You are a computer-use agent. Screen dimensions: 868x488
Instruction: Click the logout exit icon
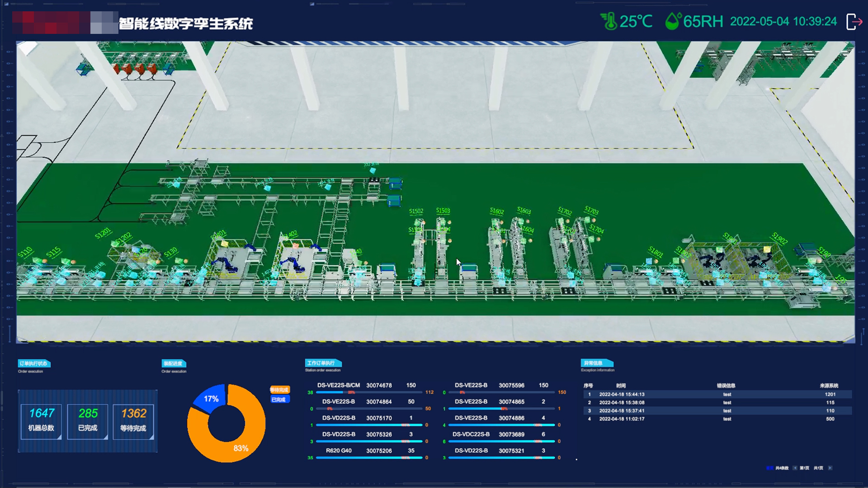[x=854, y=21]
